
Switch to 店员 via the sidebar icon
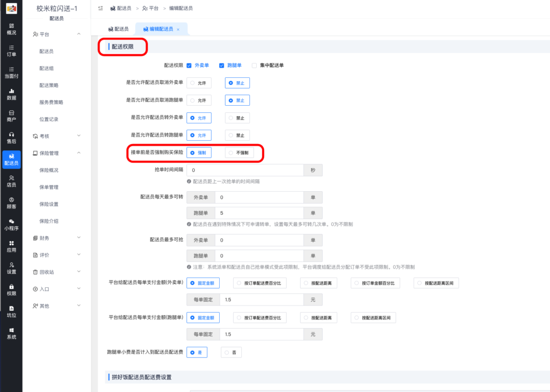pyautogui.click(x=12, y=180)
